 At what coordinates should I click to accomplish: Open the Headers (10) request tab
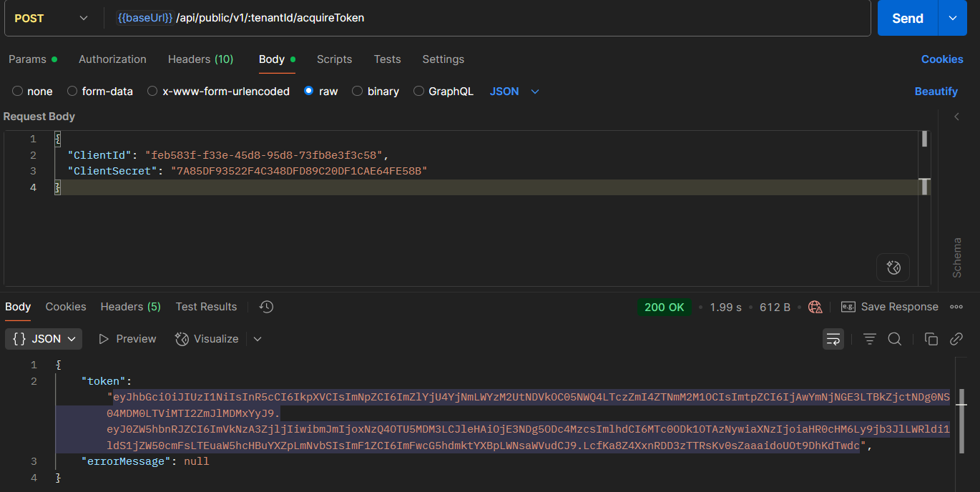tap(200, 59)
